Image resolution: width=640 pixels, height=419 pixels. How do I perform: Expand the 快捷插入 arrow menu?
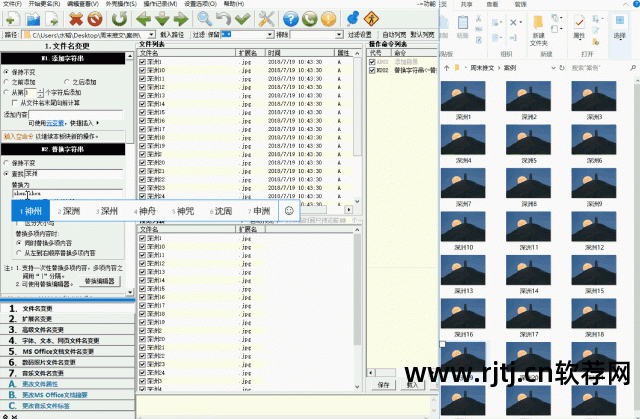(98, 123)
